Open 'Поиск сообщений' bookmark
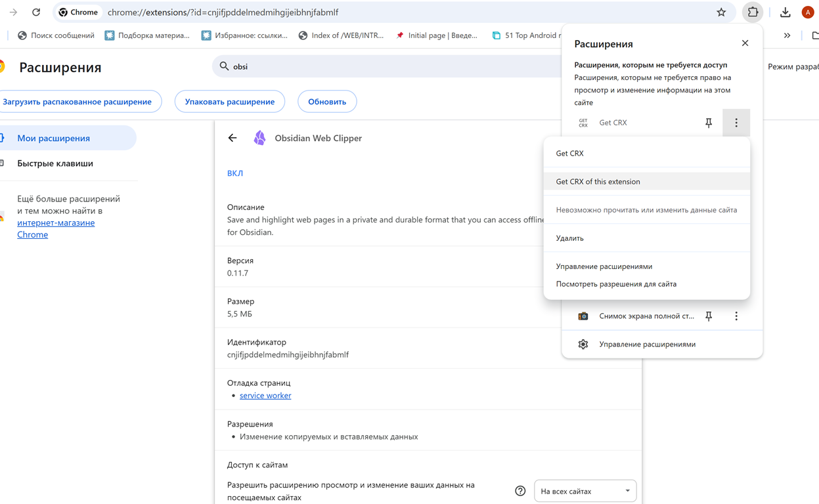The width and height of the screenshot is (819, 504). [56, 35]
